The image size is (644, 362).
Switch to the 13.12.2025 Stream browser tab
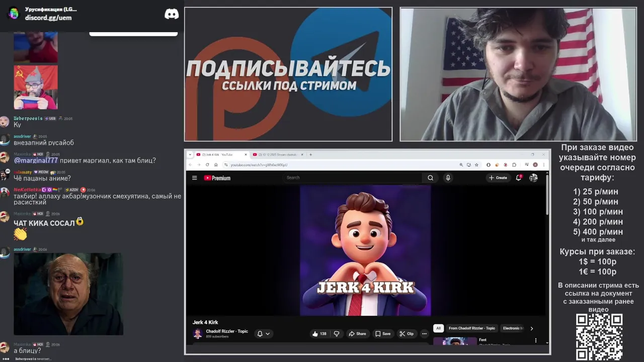[277, 154]
